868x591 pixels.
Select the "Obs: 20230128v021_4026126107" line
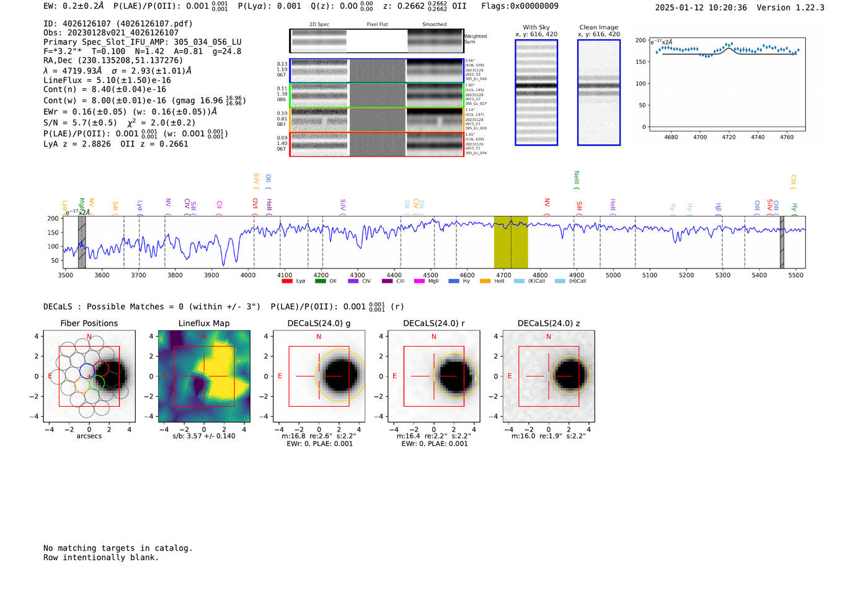point(111,33)
